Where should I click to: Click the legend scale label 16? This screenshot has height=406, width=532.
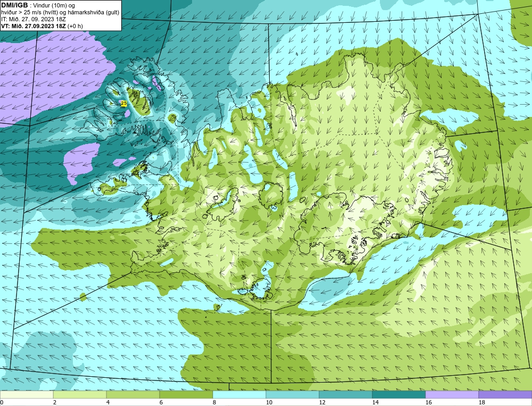[x=428, y=402]
